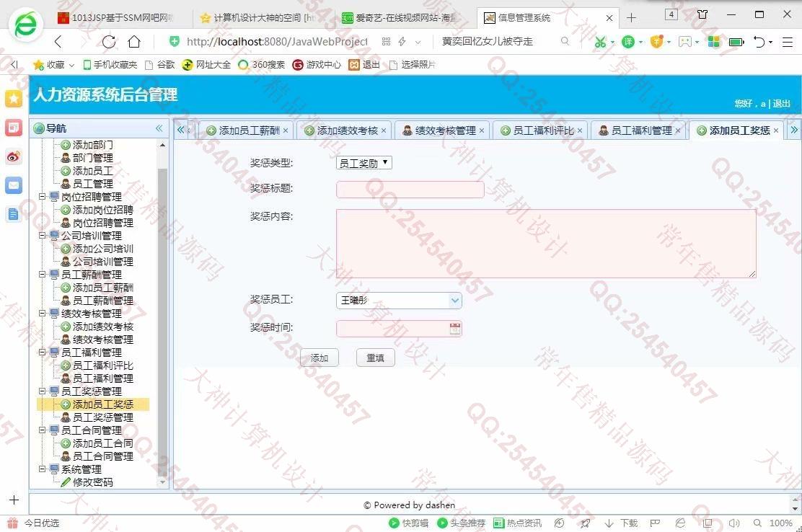Open the colorful apps grid icon

click(x=714, y=42)
